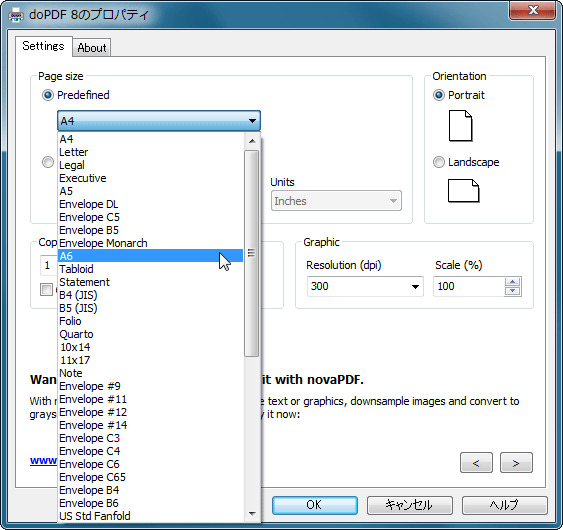Choose Envelope #11 page size
563x530 pixels.
150,399
